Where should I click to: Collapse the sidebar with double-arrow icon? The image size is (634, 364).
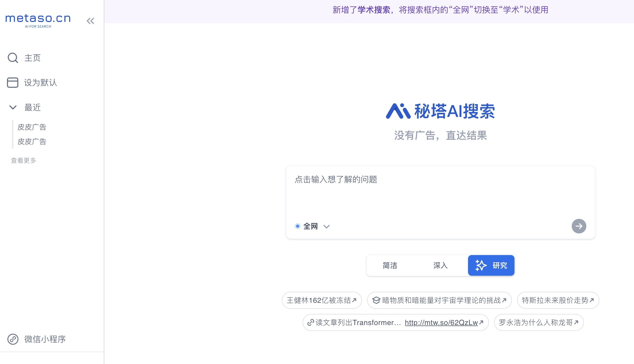(x=90, y=21)
